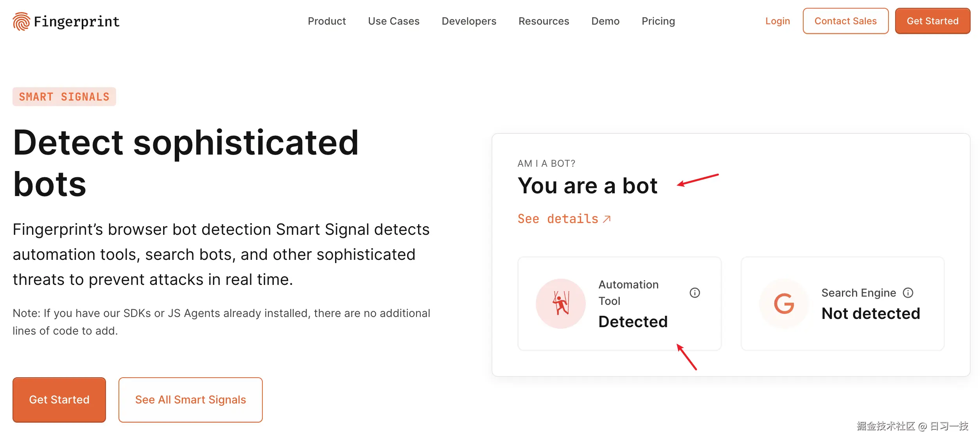The width and height of the screenshot is (980, 443).
Task: Open the Automation Tool info icon
Action: pos(695,292)
